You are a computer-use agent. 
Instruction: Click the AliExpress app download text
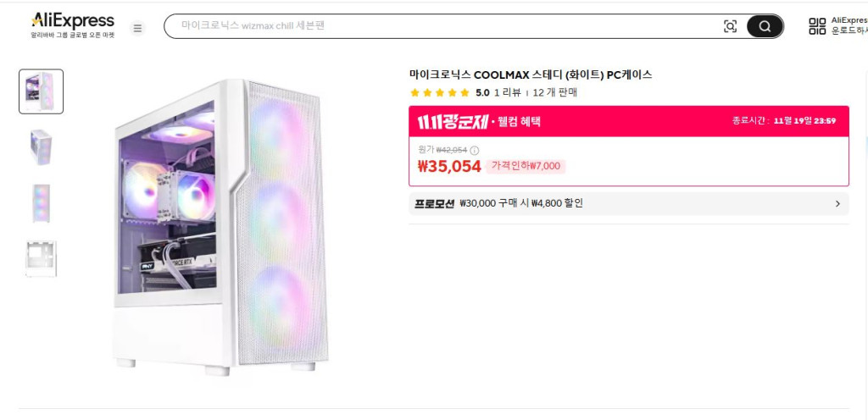(x=849, y=25)
